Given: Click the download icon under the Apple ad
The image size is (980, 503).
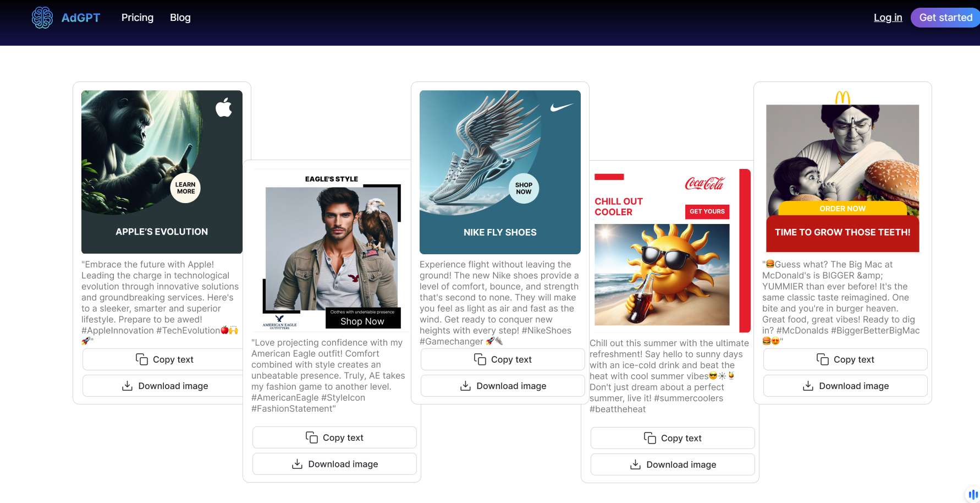Looking at the screenshot, I should [127, 386].
